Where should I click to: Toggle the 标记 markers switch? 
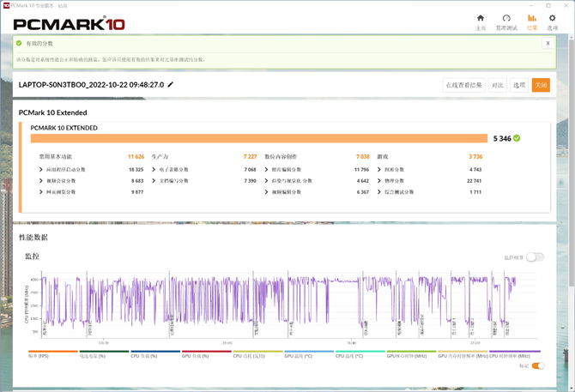point(537,365)
